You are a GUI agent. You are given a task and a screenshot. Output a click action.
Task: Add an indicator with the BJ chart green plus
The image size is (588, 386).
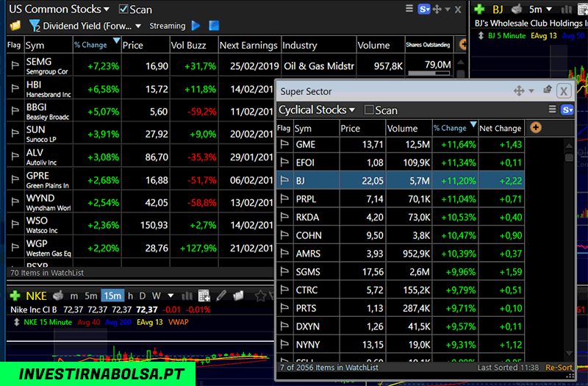479,9
